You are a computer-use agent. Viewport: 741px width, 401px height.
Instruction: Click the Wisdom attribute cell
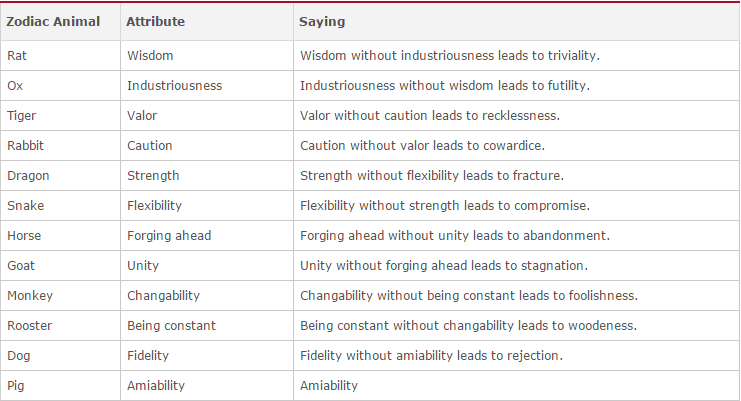150,56
